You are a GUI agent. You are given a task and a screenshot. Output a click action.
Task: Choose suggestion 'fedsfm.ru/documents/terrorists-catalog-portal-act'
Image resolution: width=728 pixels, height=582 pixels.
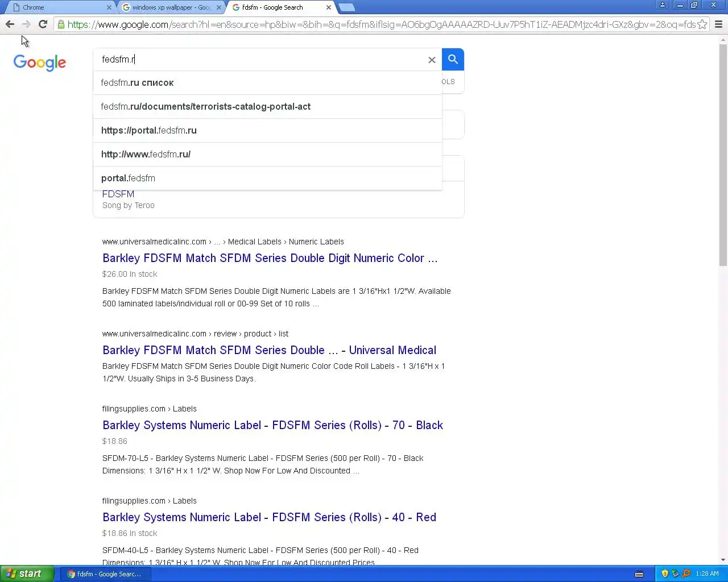[267, 107]
